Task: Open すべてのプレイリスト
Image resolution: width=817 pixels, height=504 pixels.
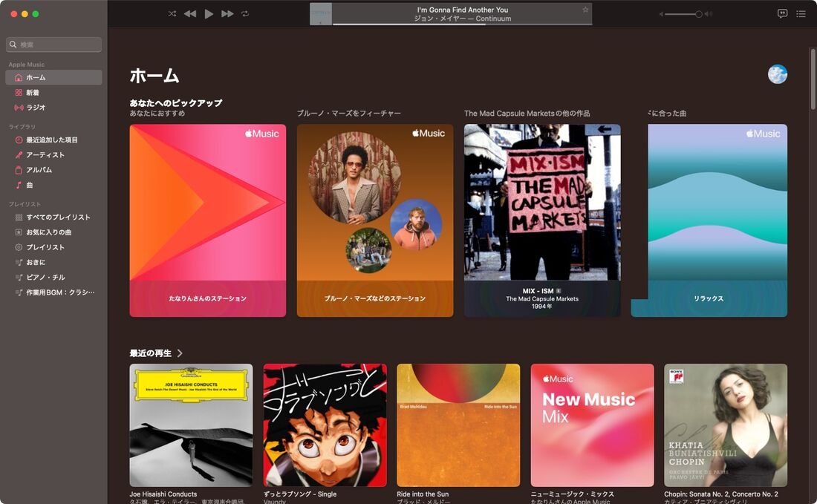Action: pos(53,217)
